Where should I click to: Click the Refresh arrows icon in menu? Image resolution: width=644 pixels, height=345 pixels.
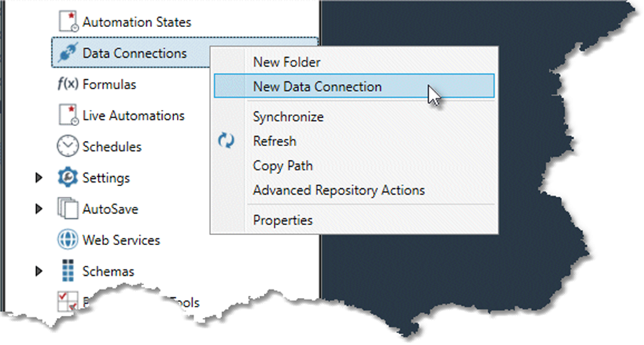coord(226,141)
